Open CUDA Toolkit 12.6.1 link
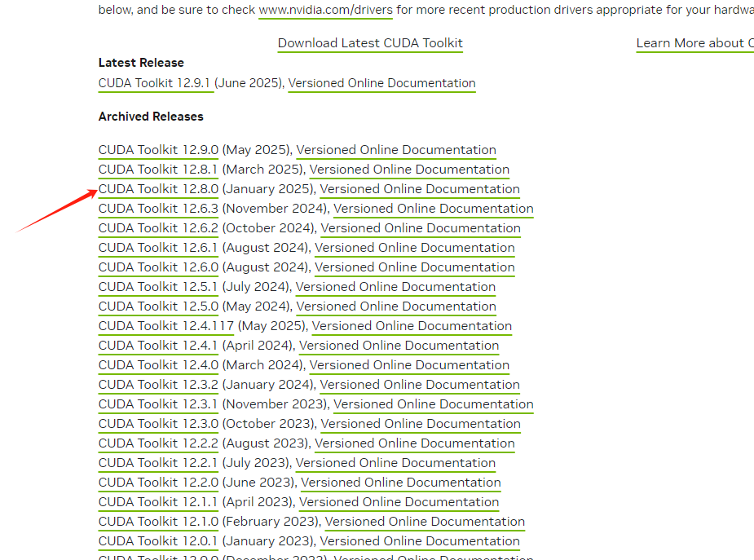Viewport: 754px width, 560px height. pyautogui.click(x=157, y=248)
